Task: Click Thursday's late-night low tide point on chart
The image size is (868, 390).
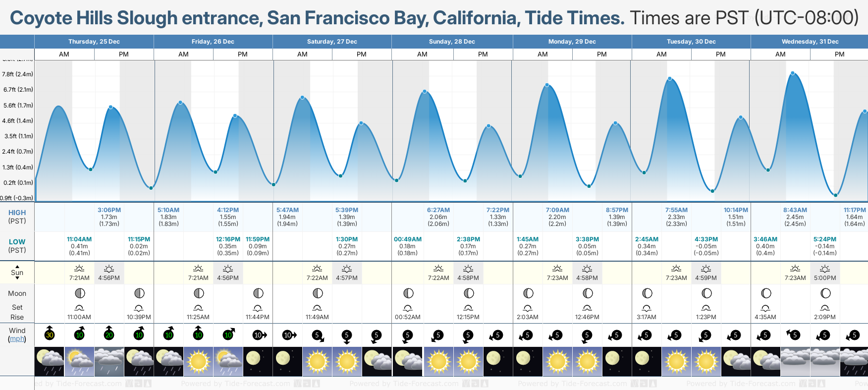Action: 151,188
